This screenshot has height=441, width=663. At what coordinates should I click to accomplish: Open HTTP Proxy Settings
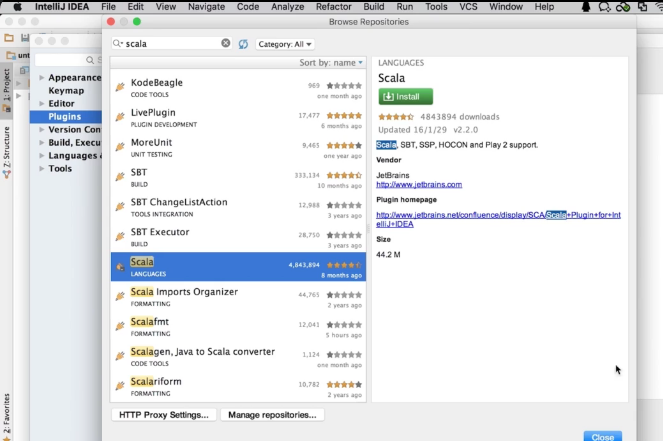pos(164,415)
